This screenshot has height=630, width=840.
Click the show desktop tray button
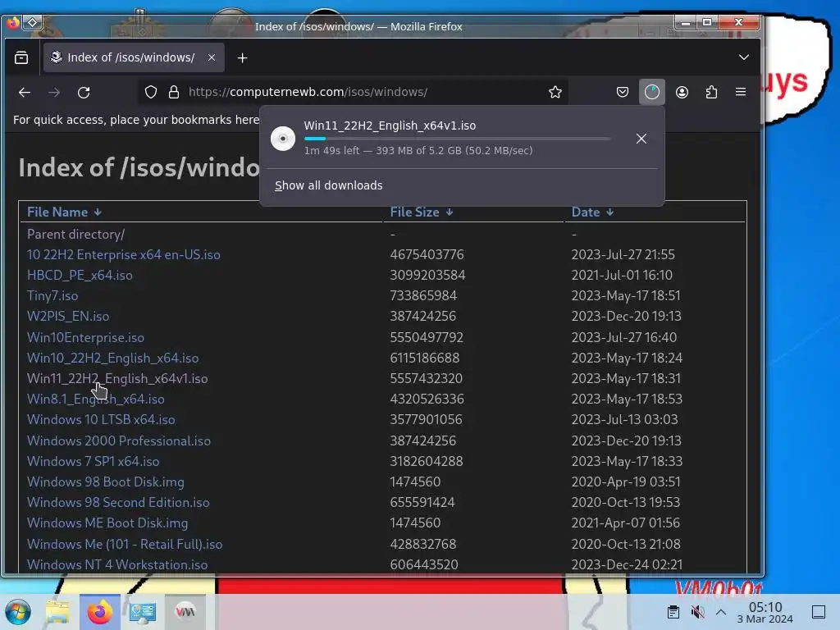pos(819,612)
